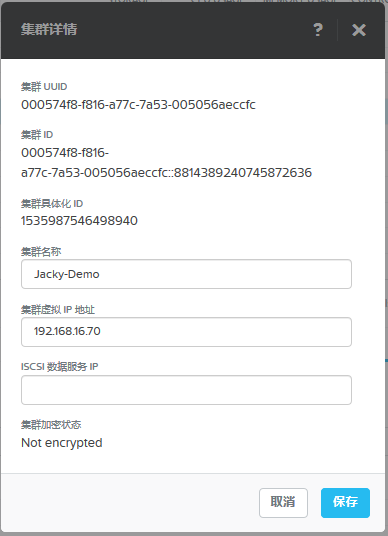This screenshot has height=536, width=388.
Task: Save changes with the 保存 button
Action: coord(345,503)
